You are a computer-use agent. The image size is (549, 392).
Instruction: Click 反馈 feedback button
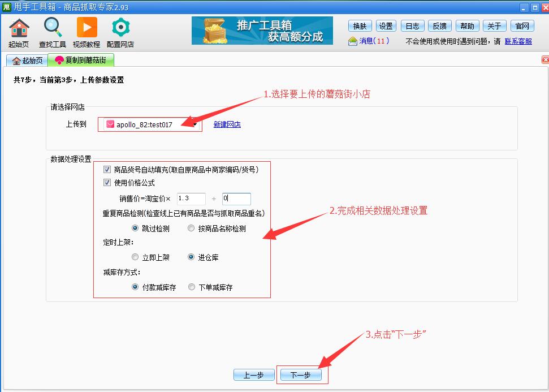point(439,26)
